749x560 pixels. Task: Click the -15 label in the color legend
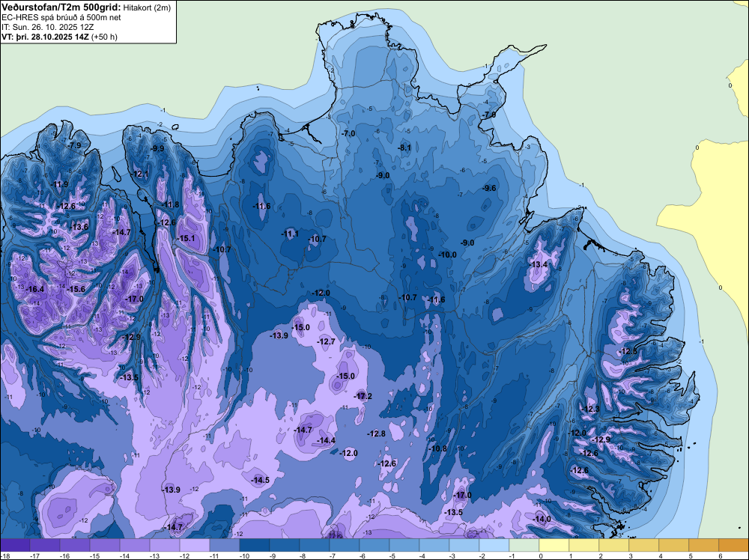(94, 556)
